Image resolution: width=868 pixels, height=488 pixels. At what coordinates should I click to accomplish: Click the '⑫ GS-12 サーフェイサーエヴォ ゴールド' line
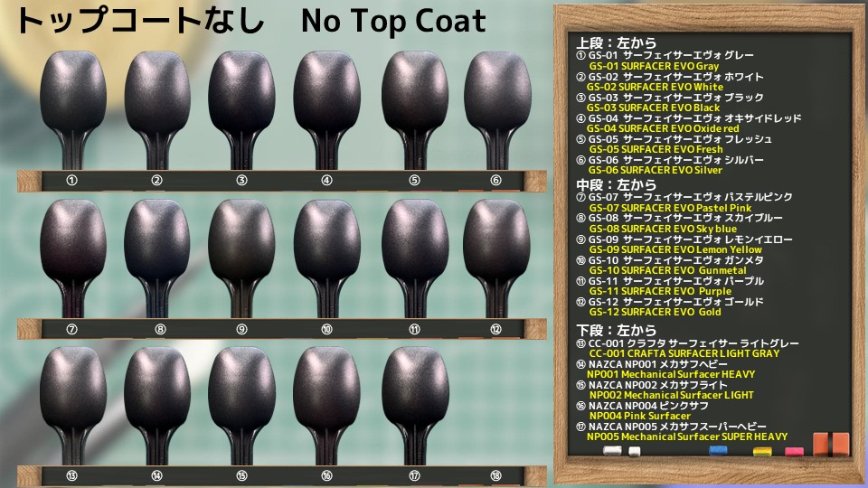pos(670,302)
